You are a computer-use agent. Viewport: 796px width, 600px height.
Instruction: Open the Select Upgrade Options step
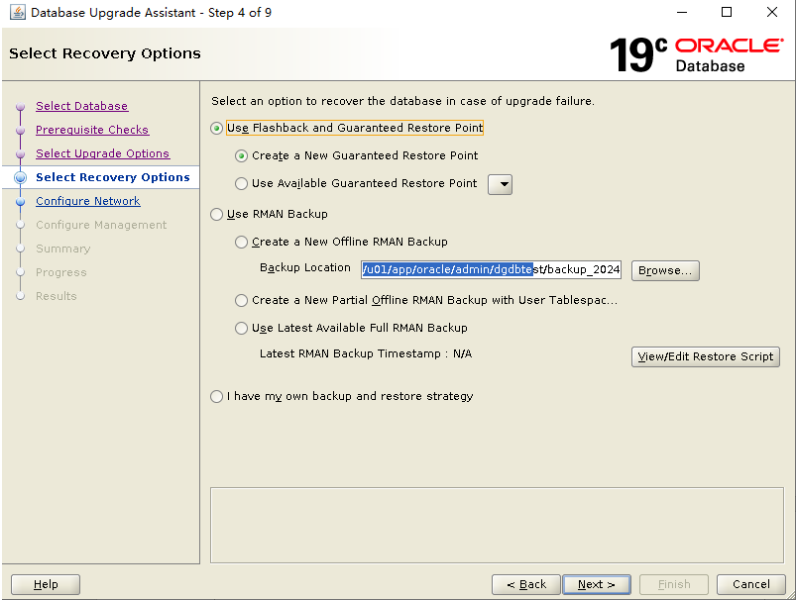(x=103, y=153)
